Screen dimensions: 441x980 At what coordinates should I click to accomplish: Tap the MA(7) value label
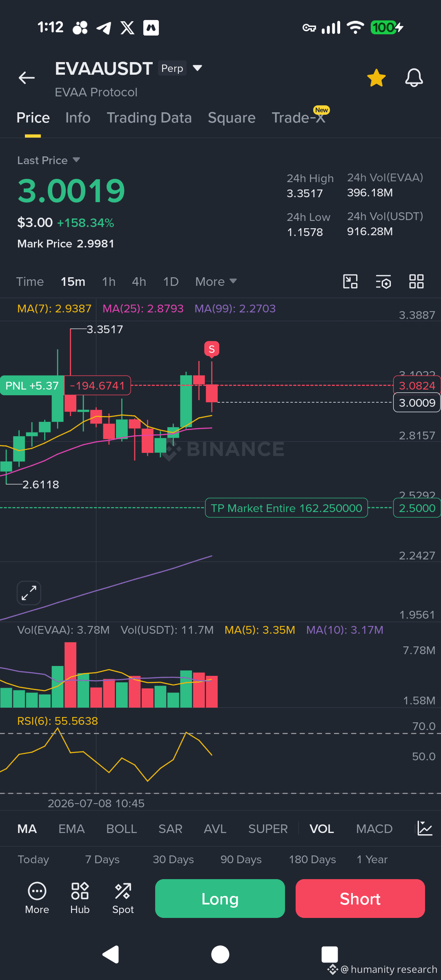click(x=54, y=308)
